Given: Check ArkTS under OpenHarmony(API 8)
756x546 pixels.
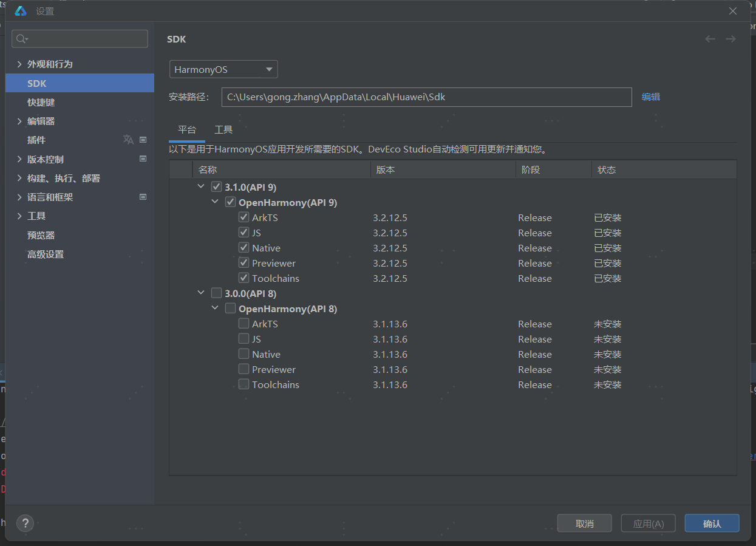Looking at the screenshot, I should [x=243, y=323].
